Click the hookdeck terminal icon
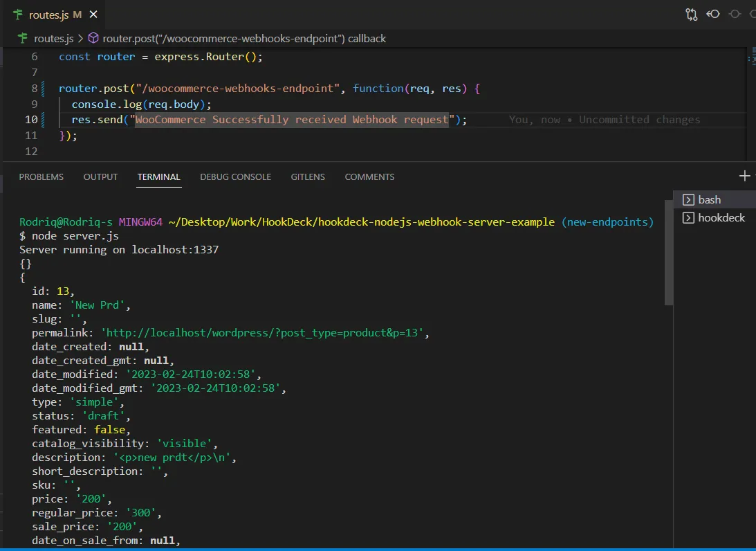Image resolution: width=756 pixels, height=551 pixels. 688,217
